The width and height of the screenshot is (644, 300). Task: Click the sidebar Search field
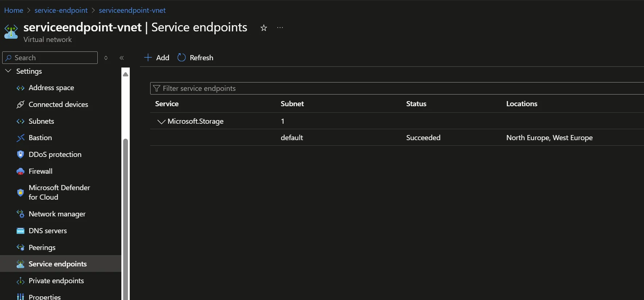[x=50, y=58]
